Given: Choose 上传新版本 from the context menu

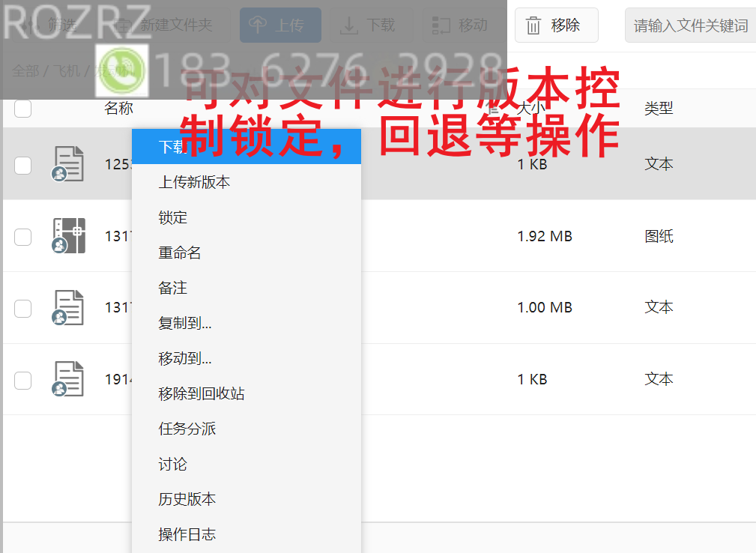Looking at the screenshot, I should [x=194, y=182].
